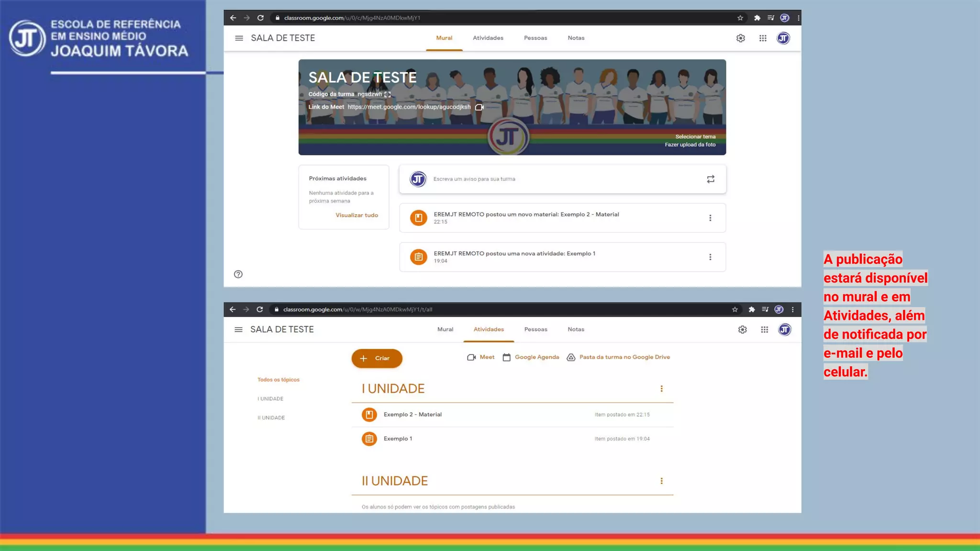Open Pessoas tab in the Mural window
The width and height of the screenshot is (980, 551).
535,38
